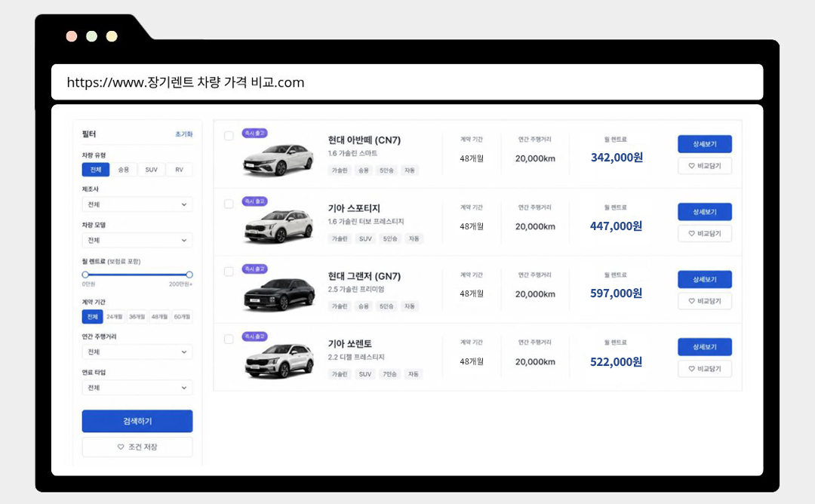Image resolution: width=815 pixels, height=504 pixels.
Task: Click subtitle 1.6 가솔린 스마트
Action: pyautogui.click(x=352, y=153)
